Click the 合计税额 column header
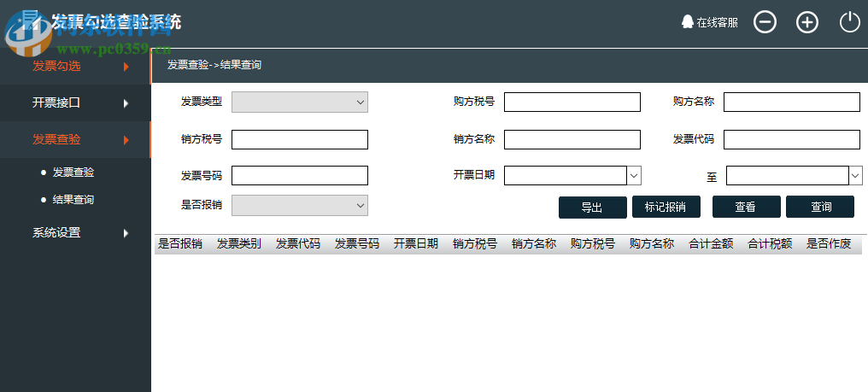868x392 pixels. (770, 243)
